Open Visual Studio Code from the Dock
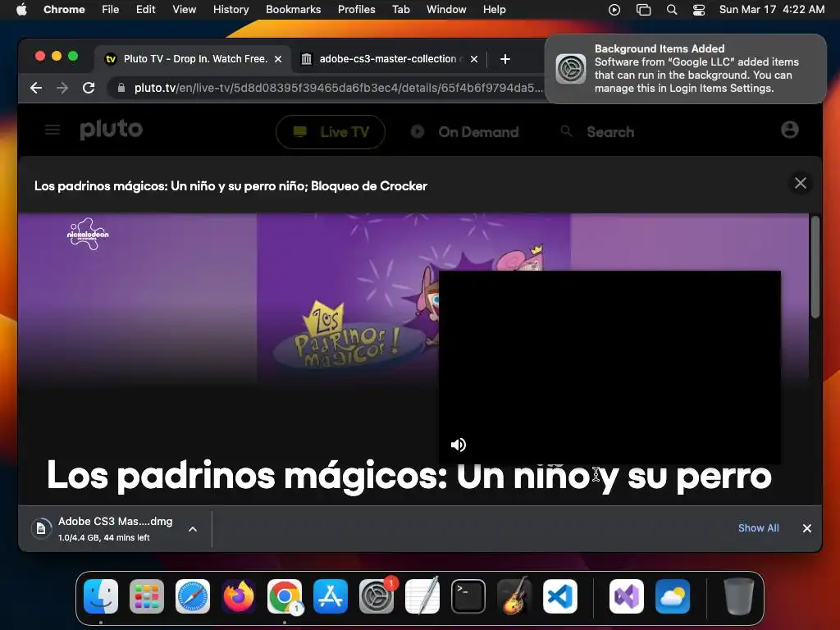The width and height of the screenshot is (840, 630). [560, 596]
